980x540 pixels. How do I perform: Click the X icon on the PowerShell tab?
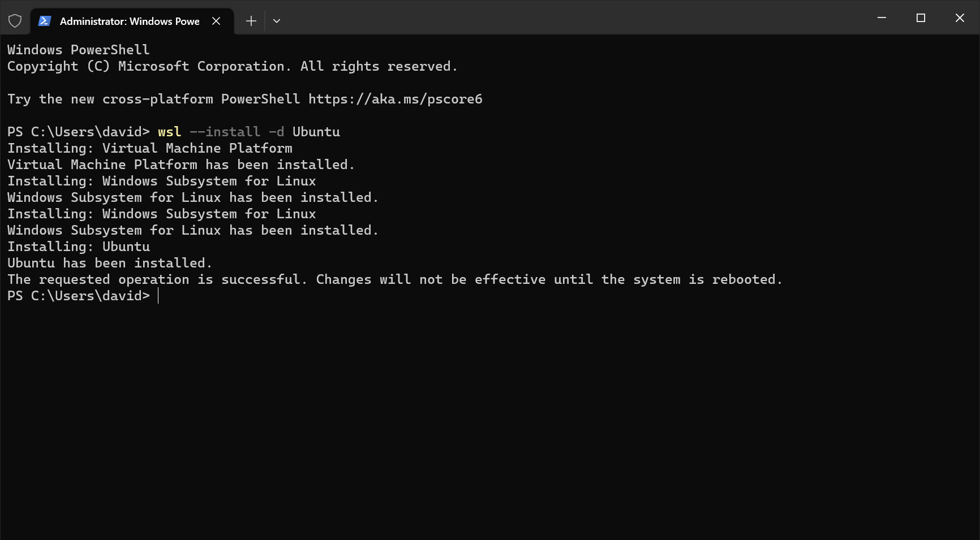tap(216, 21)
